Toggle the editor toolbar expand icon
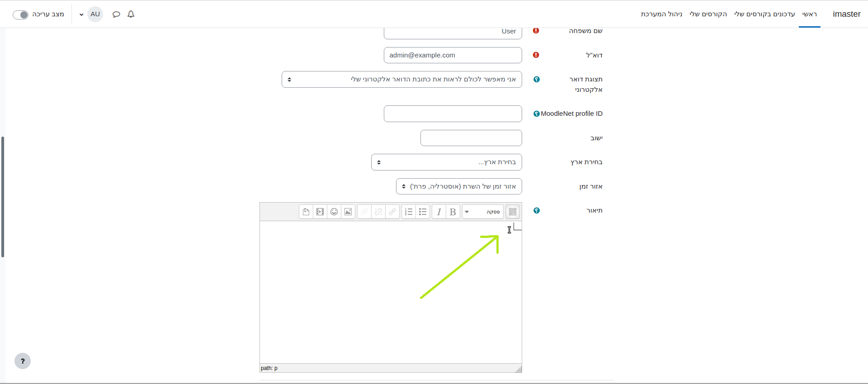This screenshot has height=384, width=868. (x=512, y=212)
